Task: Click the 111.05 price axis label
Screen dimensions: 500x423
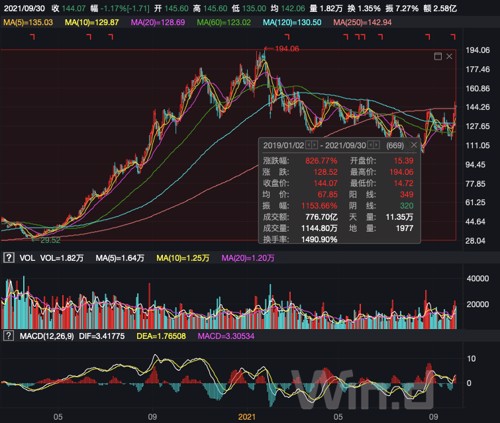Action: (478, 145)
